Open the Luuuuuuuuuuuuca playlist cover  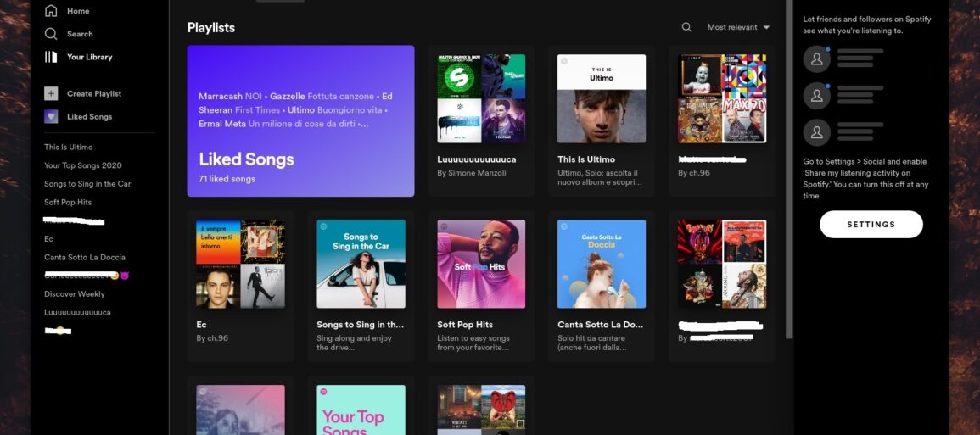pos(481,98)
